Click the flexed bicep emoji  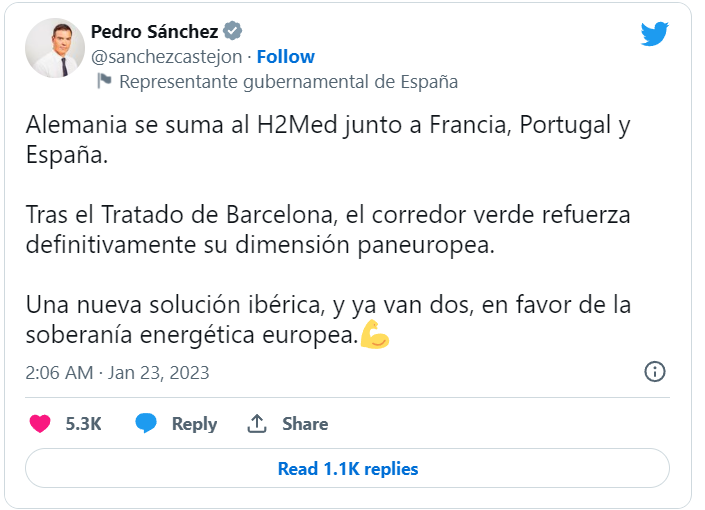pos(375,335)
